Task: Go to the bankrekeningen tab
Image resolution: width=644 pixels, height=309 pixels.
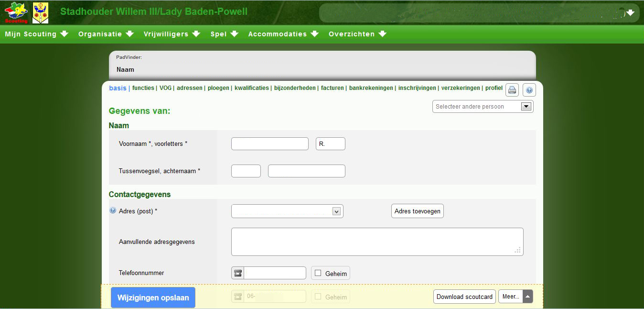Action: (371, 88)
